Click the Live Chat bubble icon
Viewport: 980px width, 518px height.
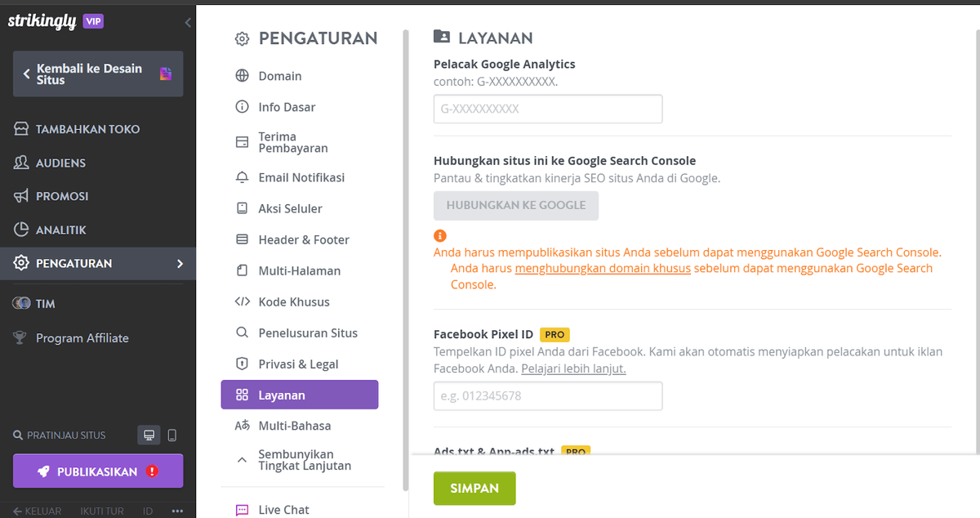(x=242, y=510)
